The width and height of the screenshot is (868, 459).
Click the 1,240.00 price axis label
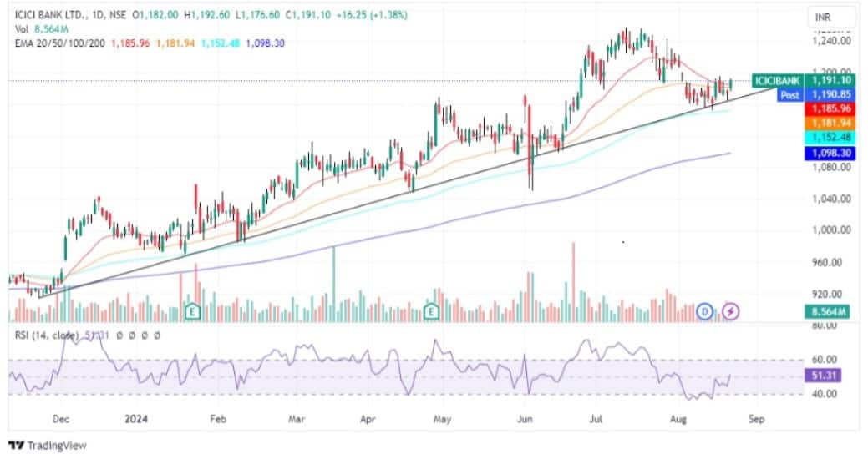[x=831, y=41]
